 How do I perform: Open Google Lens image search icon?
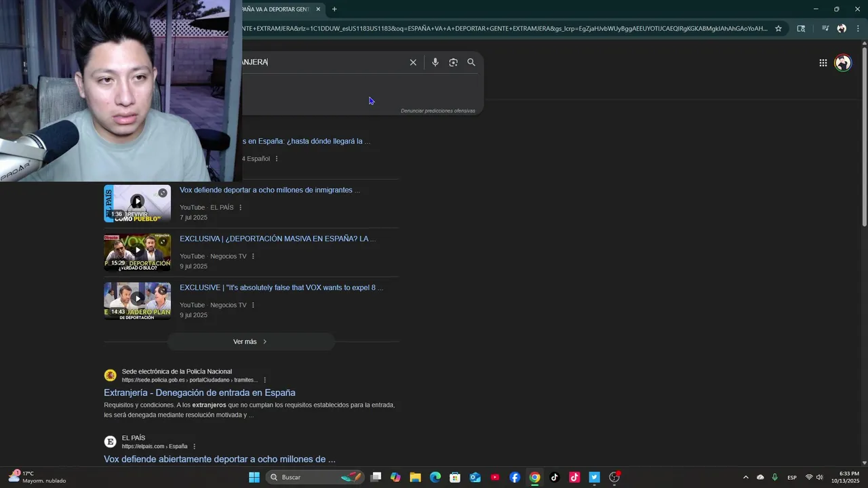[x=453, y=62]
